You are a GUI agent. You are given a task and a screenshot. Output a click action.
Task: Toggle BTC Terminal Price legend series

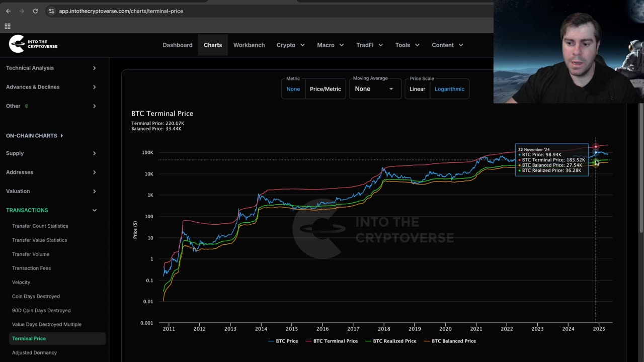pyautogui.click(x=332, y=341)
